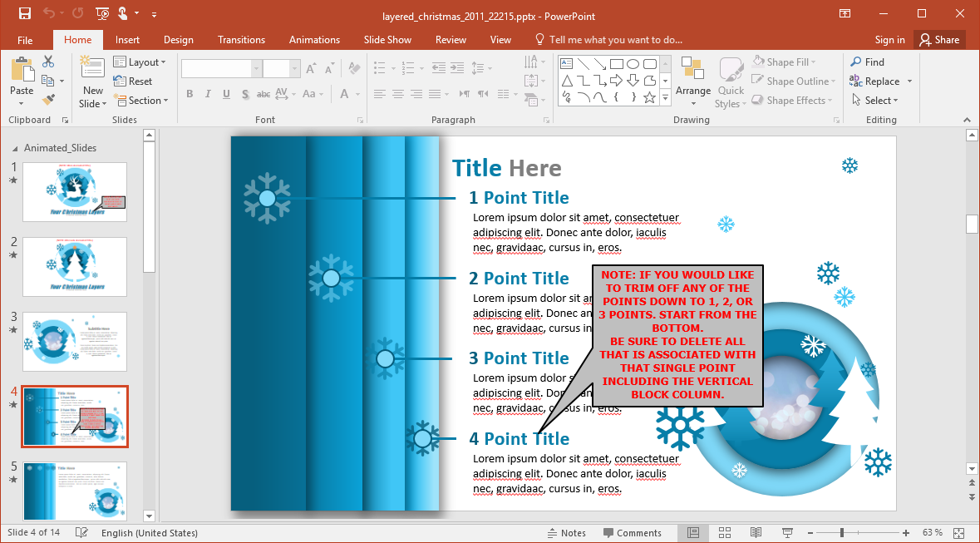Click the Format Painter brush icon
980x543 pixels.
tap(48, 100)
